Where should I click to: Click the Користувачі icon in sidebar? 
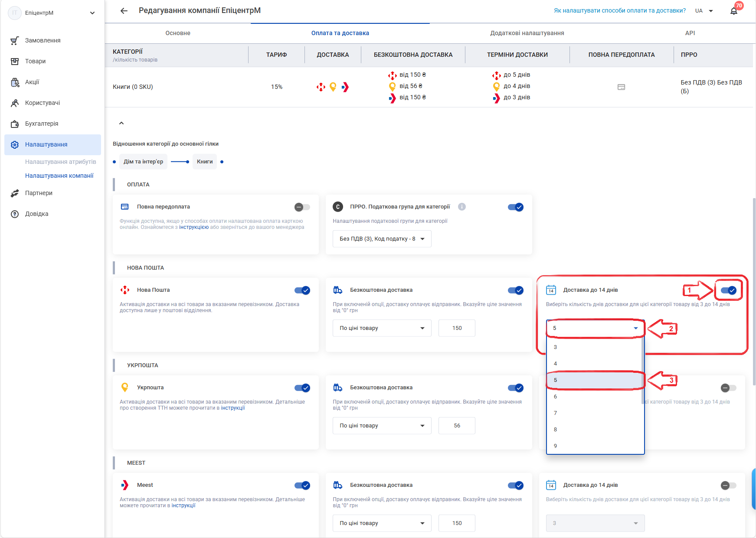(15, 103)
